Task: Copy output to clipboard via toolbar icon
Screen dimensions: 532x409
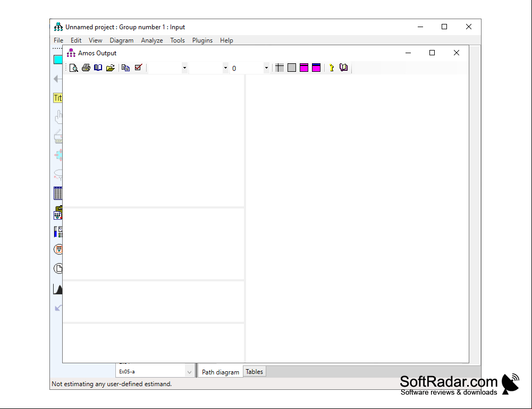Action: 125,68
